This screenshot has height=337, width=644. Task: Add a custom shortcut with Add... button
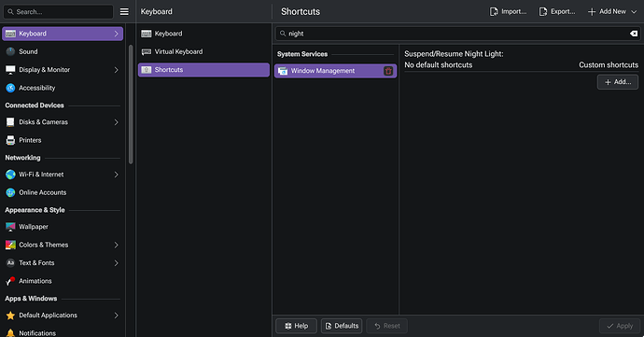tap(618, 82)
